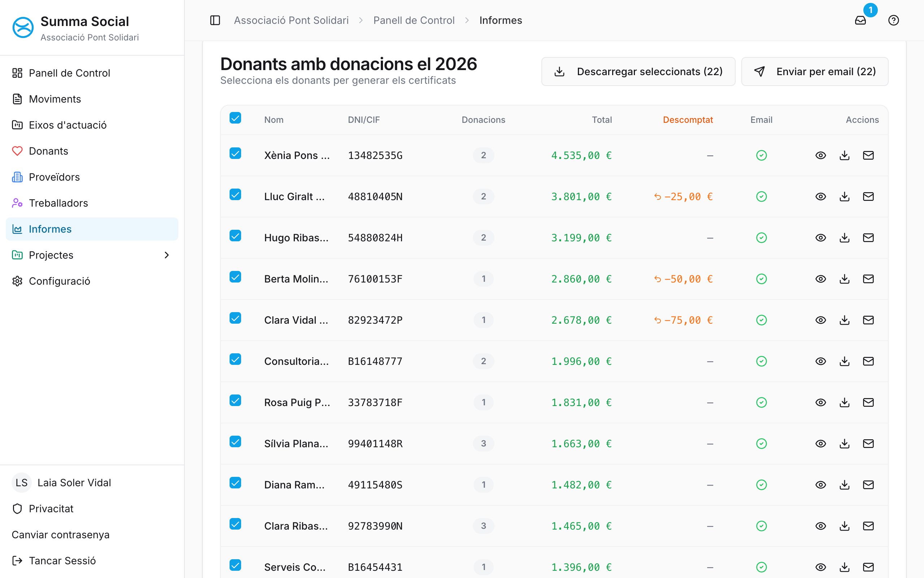The image size is (924, 578).
Task: Click the Summa Social logo
Action: coord(23,27)
